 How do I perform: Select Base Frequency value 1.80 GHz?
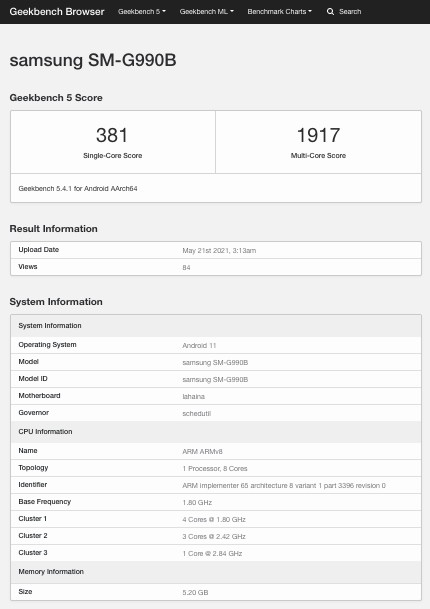pos(197,503)
